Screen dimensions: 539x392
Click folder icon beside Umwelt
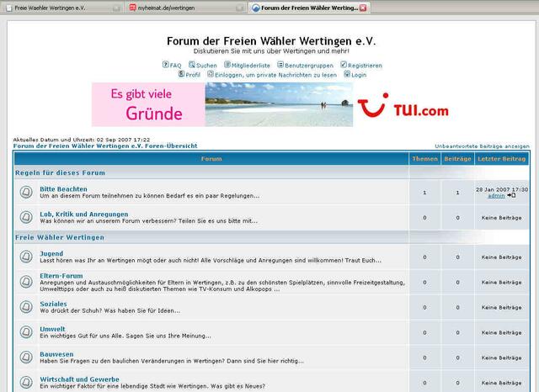(x=26, y=332)
